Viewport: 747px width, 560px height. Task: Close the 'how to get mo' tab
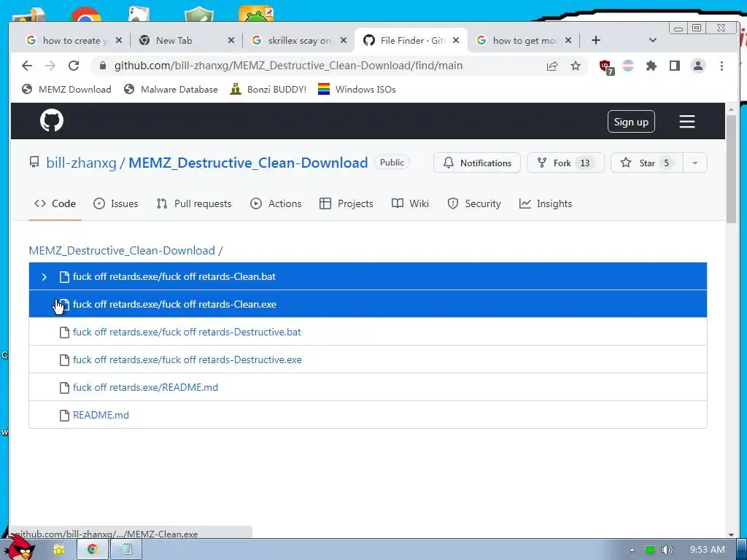(x=568, y=41)
